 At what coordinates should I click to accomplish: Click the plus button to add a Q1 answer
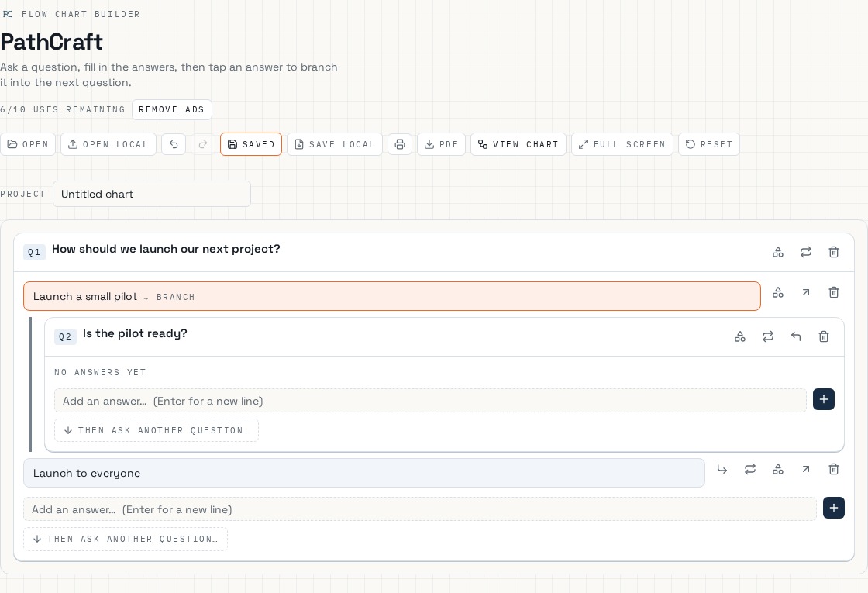[x=834, y=509]
